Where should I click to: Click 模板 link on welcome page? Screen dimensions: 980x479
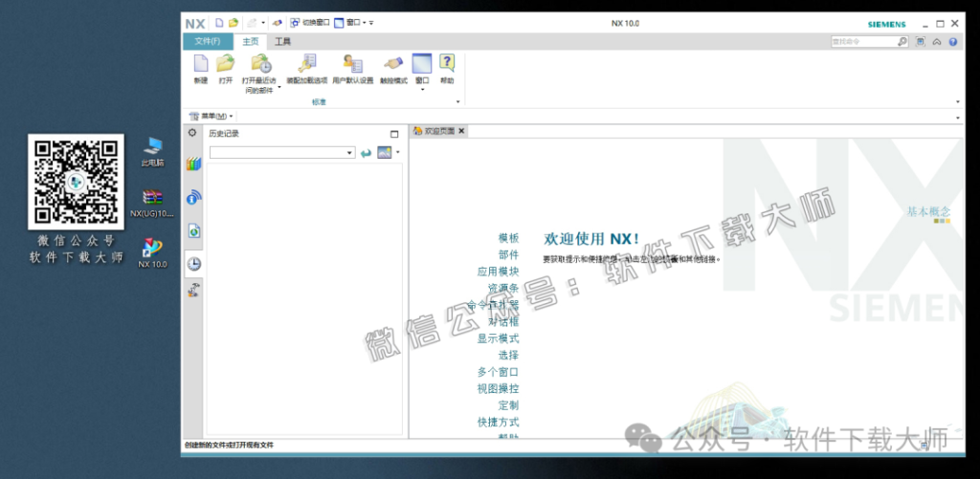click(508, 238)
